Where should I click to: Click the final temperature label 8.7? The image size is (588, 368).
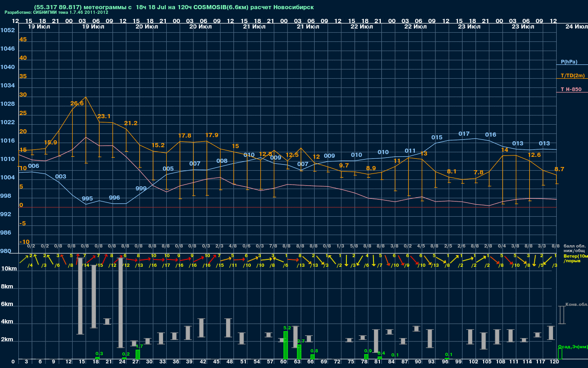pos(560,169)
